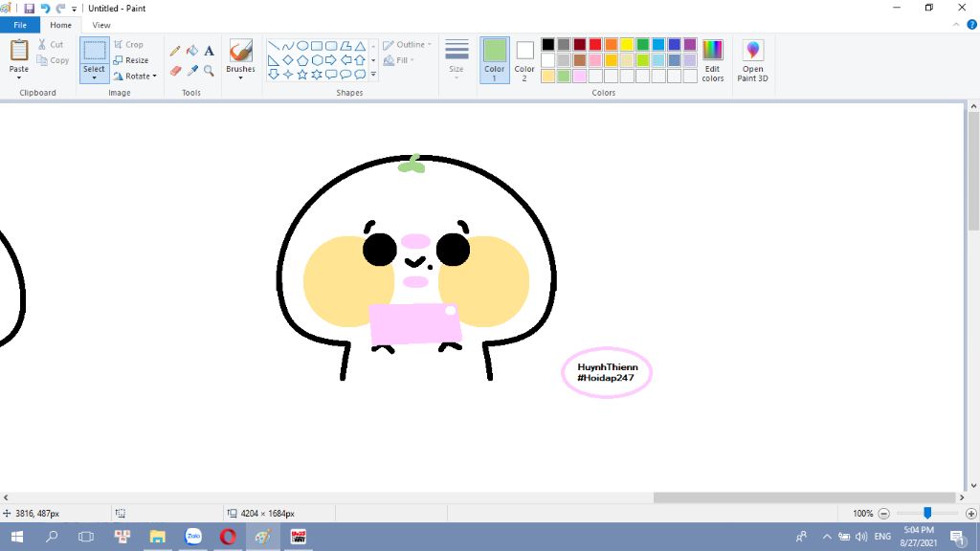Expand the Paste dropdown arrow

[19, 78]
